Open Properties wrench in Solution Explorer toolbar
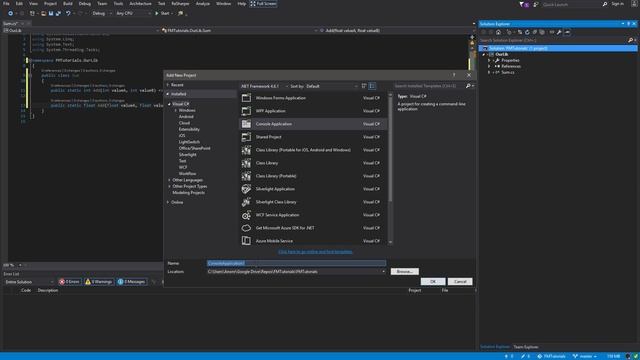The height and width of the screenshot is (360, 640). click(559, 32)
